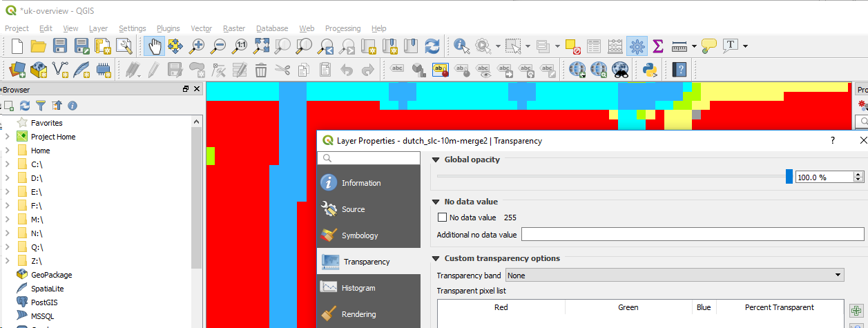Show statistical summary with sigma icon
This screenshot has height=328, width=868.
tap(657, 46)
